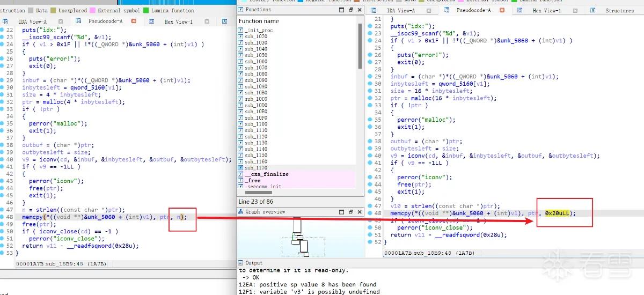644x295 pixels.
Task: Switch to Hex View-1 tab in right window
Action: coord(547,11)
